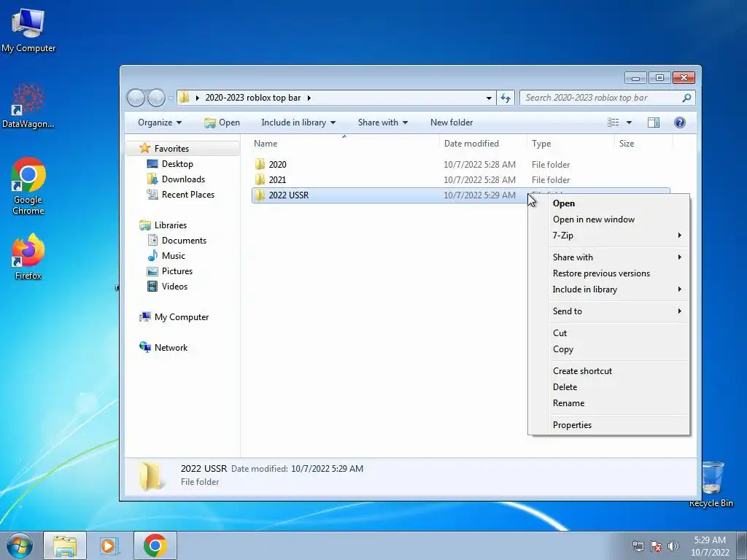Click the taskbar clock and date
Viewport: 747px width, 560px height.
pos(710,546)
